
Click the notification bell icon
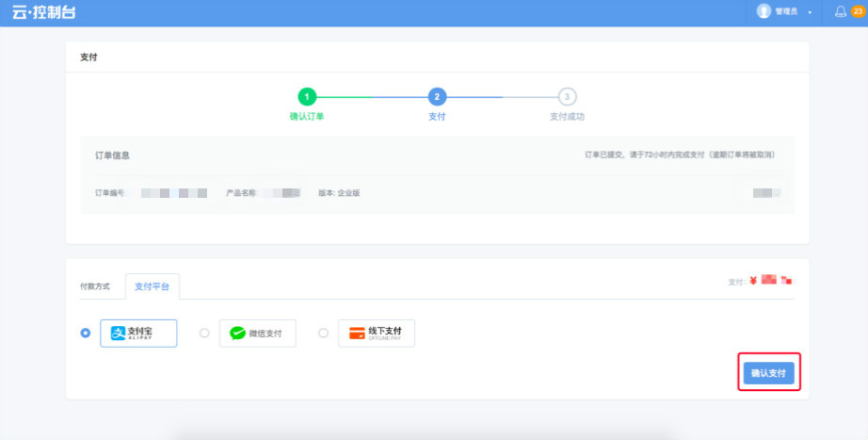coord(840,12)
